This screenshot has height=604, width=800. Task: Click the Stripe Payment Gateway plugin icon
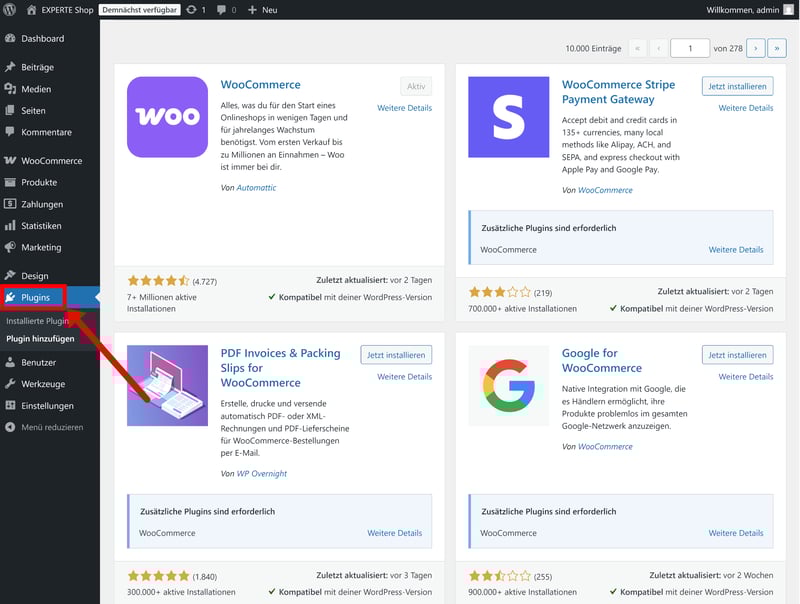(508, 117)
